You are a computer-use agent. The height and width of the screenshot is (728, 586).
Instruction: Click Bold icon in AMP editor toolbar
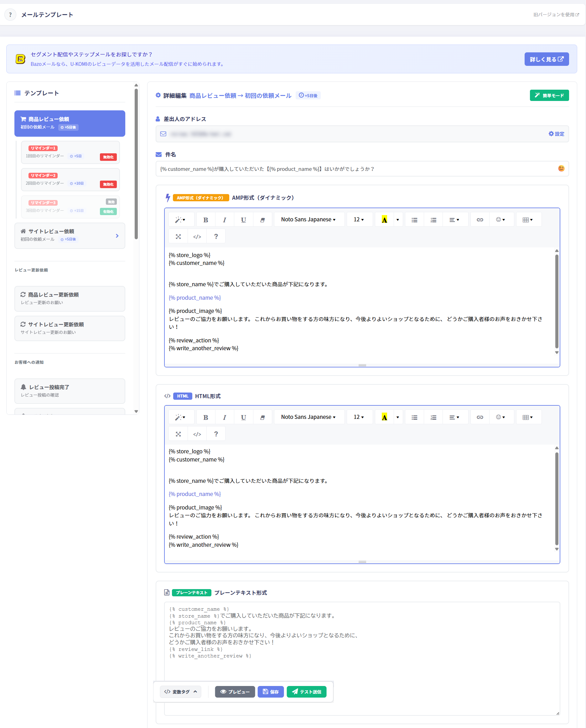tap(205, 220)
